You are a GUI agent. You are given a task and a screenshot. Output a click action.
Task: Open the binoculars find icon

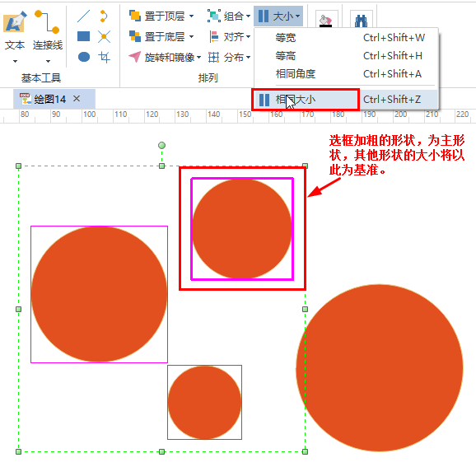pos(361,20)
